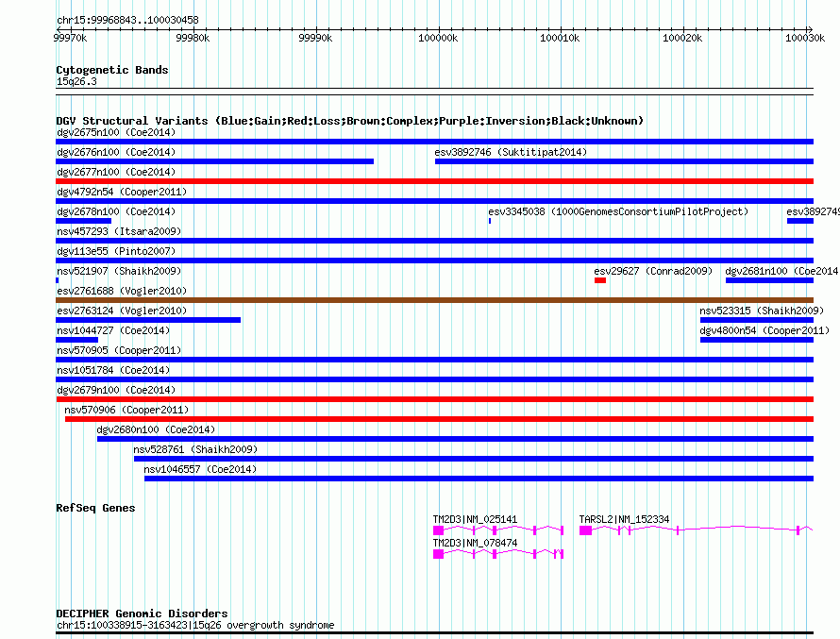
Task: Click the DECIPHER Genomic Disorders track title
Action: tap(142, 614)
